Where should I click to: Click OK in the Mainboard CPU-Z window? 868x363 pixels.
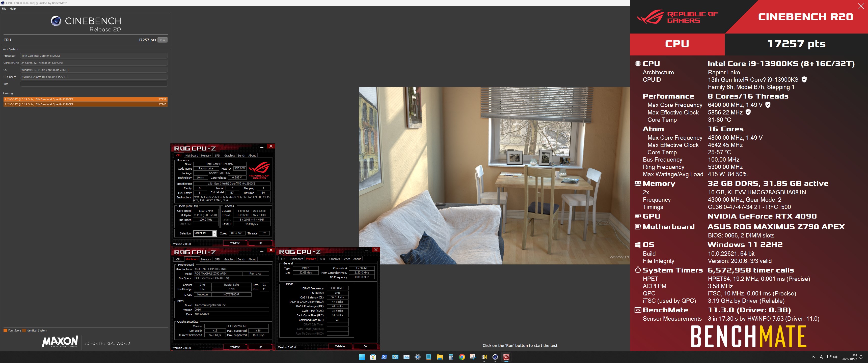point(260,347)
